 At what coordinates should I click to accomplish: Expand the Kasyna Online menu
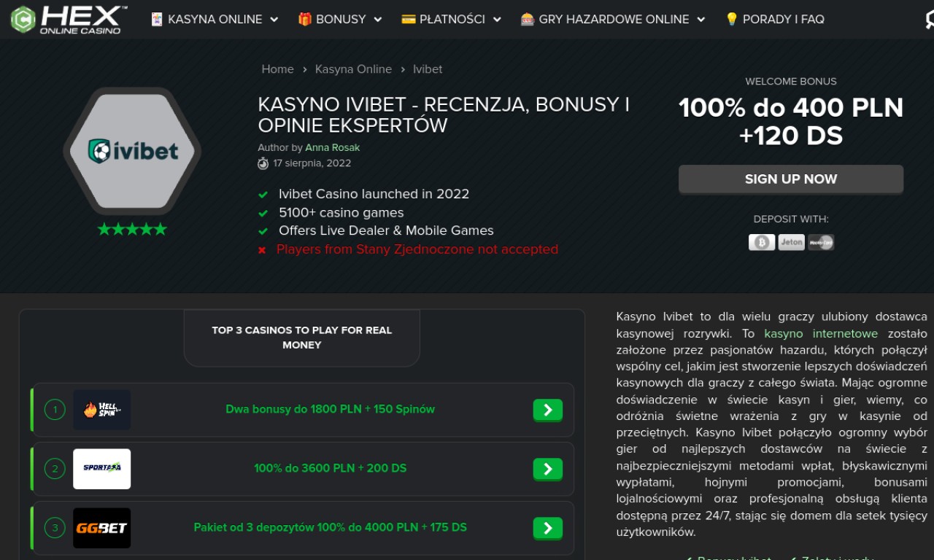215,20
